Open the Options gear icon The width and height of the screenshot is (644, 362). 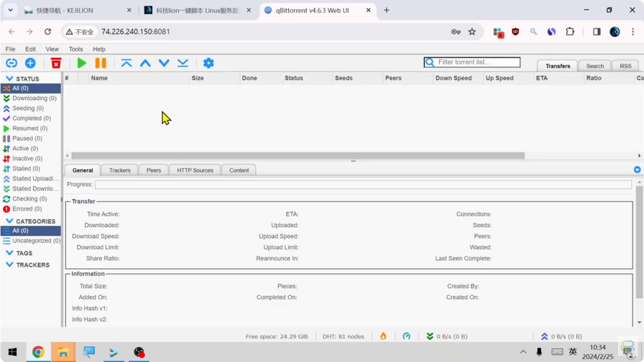point(209,63)
